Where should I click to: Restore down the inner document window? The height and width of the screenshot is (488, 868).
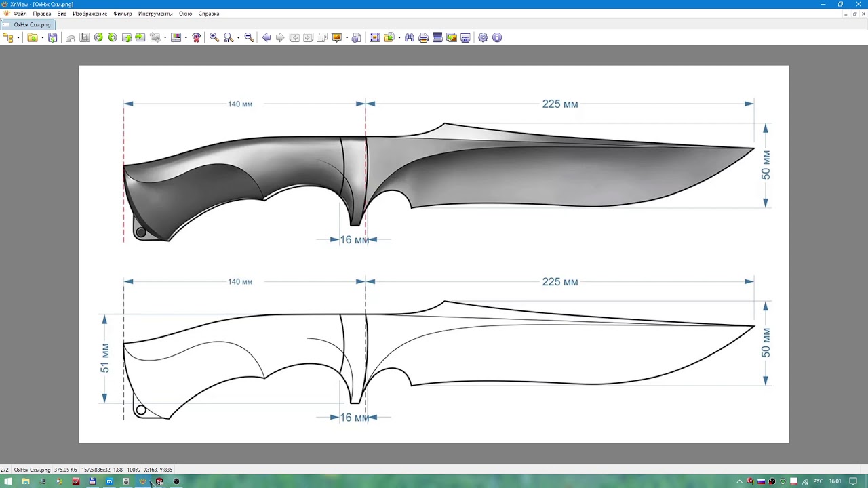pyautogui.click(x=855, y=14)
